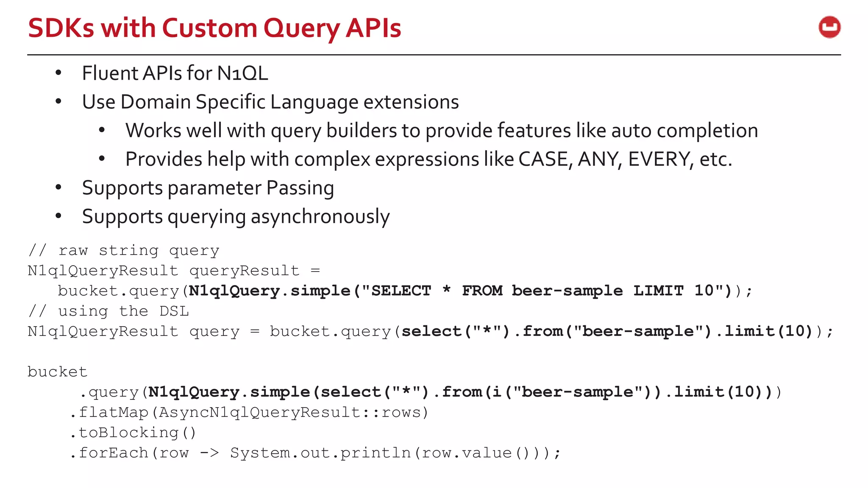Click the '// raw string query' comment
868x488 pixels.
124,250
